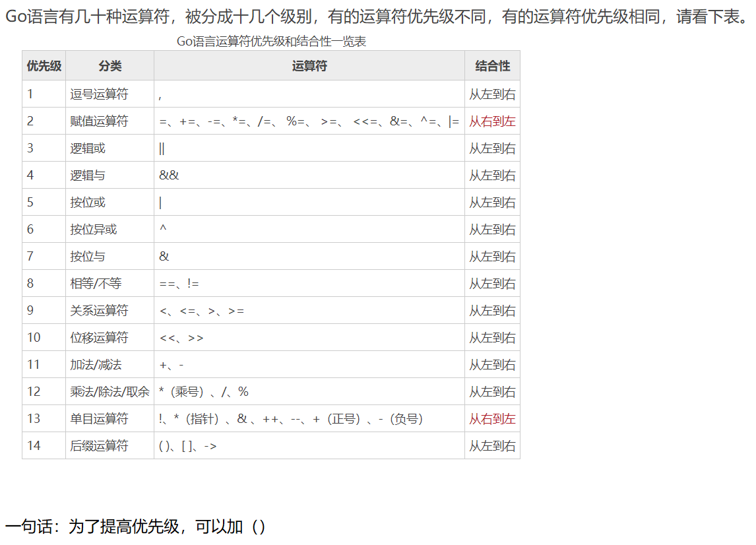Click the unary operators list cell
The height and width of the screenshot is (545, 756).
pyautogui.click(x=309, y=418)
